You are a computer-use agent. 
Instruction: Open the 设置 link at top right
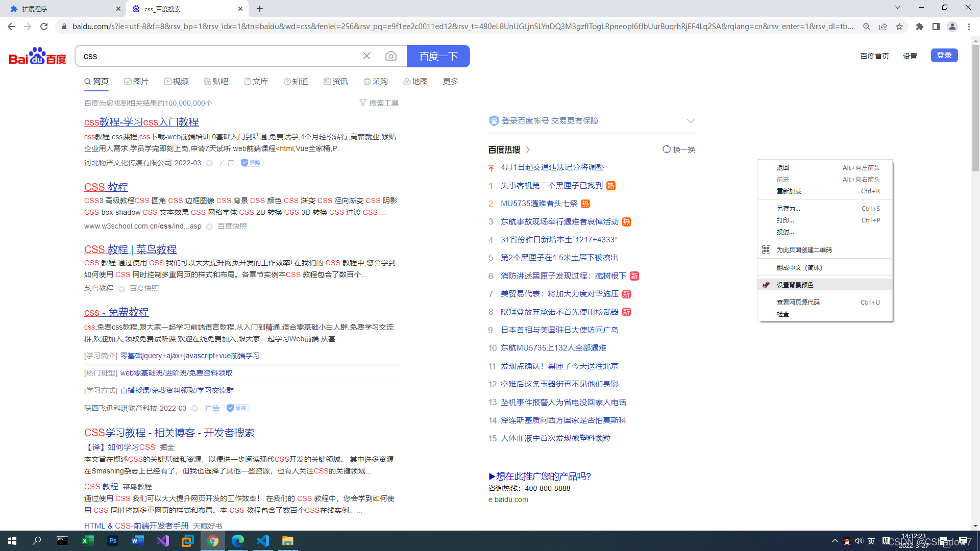coord(910,56)
